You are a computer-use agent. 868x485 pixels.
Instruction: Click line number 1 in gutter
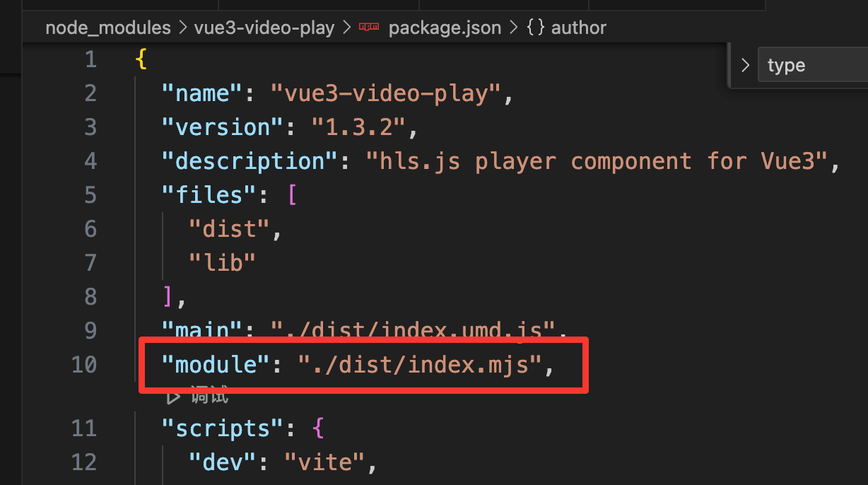[90, 59]
